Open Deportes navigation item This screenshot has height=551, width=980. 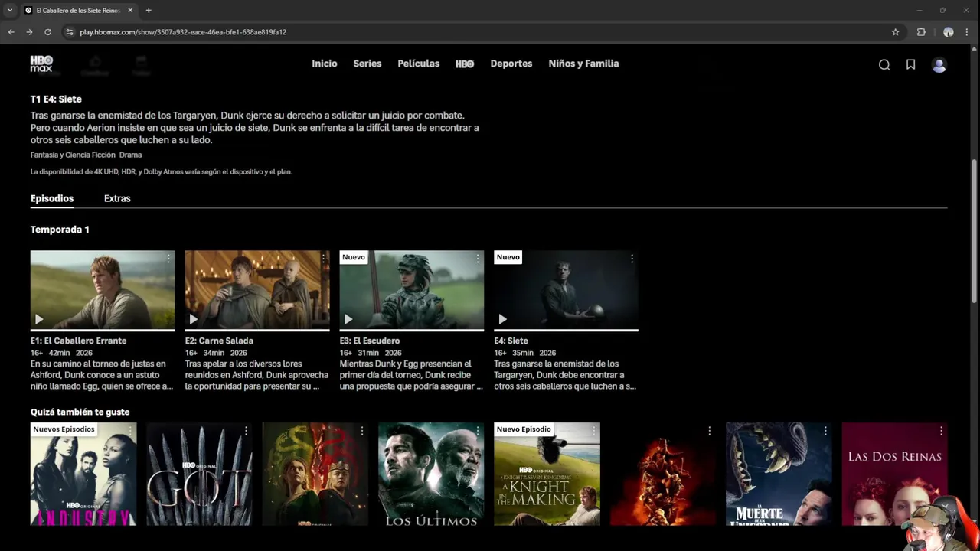click(x=511, y=64)
